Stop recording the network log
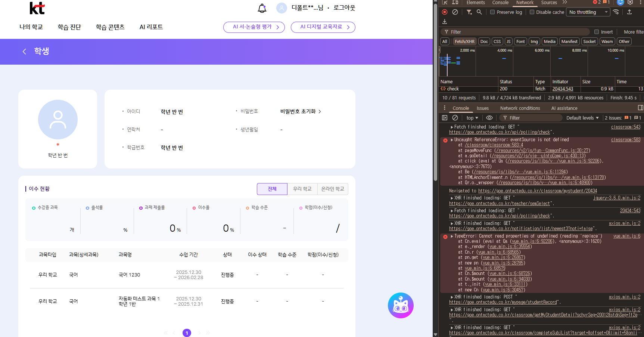Viewport: 644px width, 337px height. (444, 12)
